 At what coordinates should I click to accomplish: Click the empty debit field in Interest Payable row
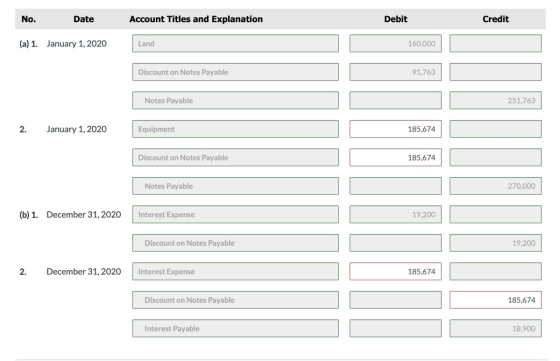395,329
